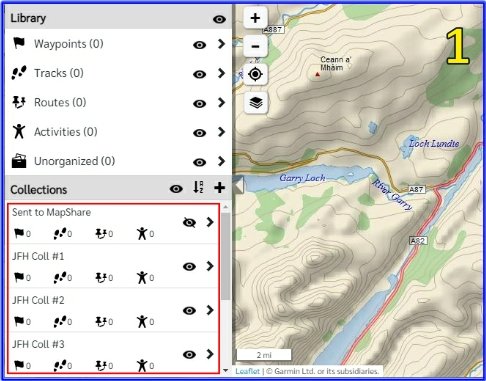This screenshot has height=381, width=486.
Task: Click the Loch Lundie label on map
Action: click(x=434, y=143)
